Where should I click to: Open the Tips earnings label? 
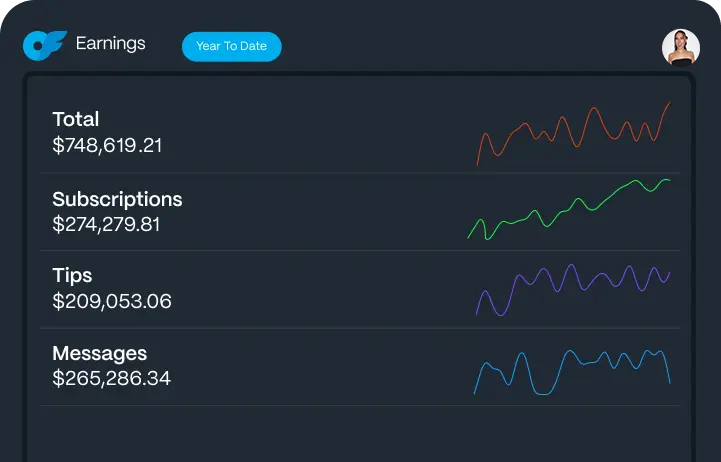(72, 276)
